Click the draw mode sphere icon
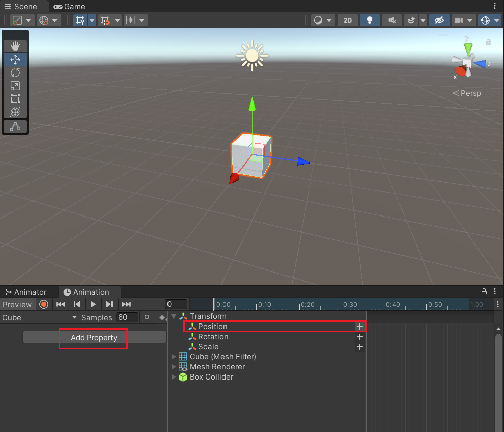The height and width of the screenshot is (432, 504). 318,20
